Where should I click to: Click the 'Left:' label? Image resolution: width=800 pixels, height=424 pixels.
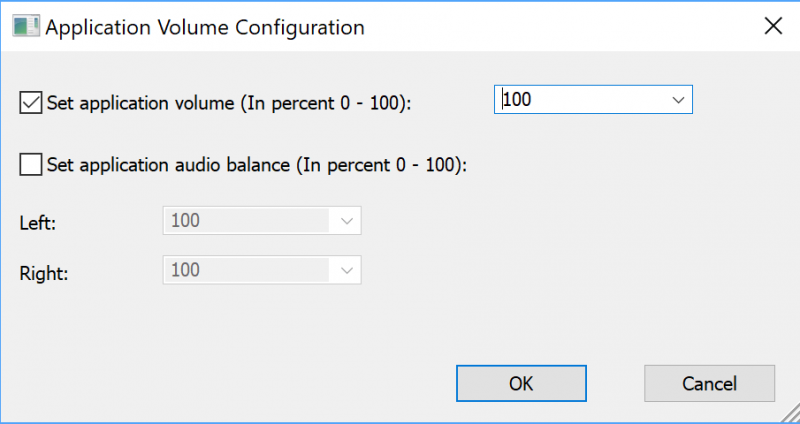click(x=37, y=223)
